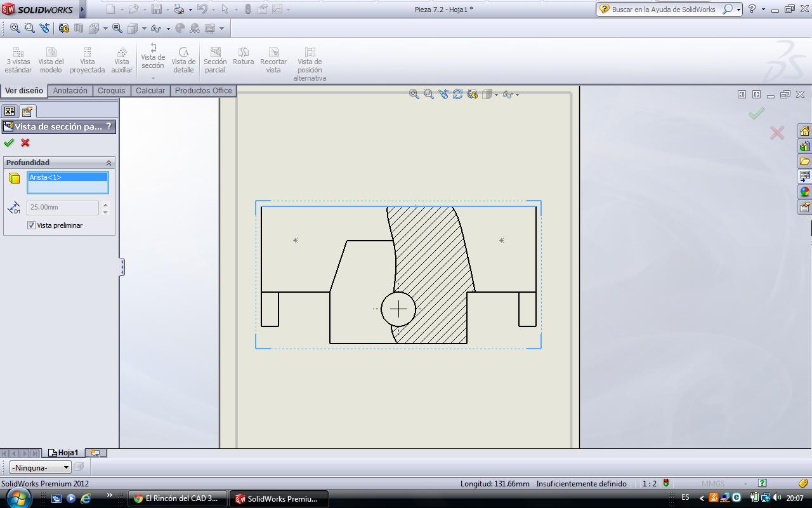Image resolution: width=812 pixels, height=508 pixels.
Task: Select the Vista auxiliar tool
Action: 122,60
